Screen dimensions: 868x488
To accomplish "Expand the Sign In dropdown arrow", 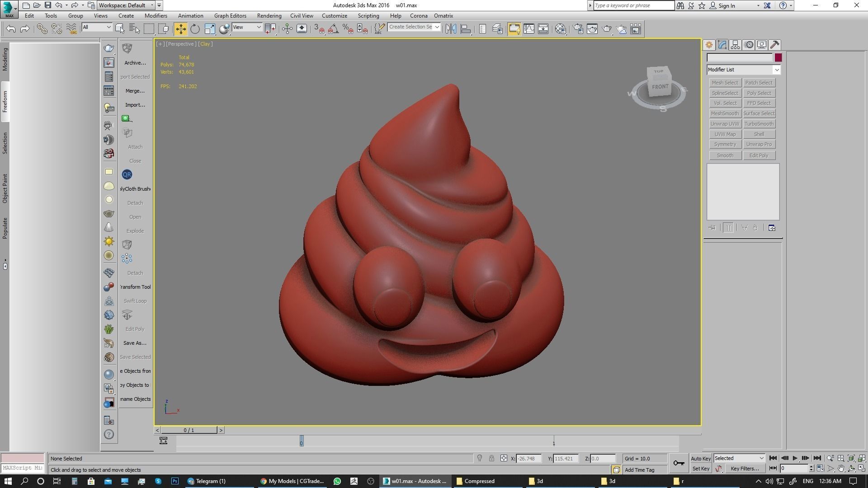I will tap(758, 6).
